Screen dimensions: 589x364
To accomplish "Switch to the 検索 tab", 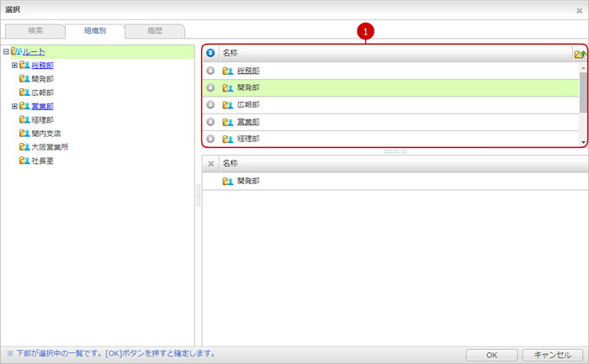I will click(35, 30).
